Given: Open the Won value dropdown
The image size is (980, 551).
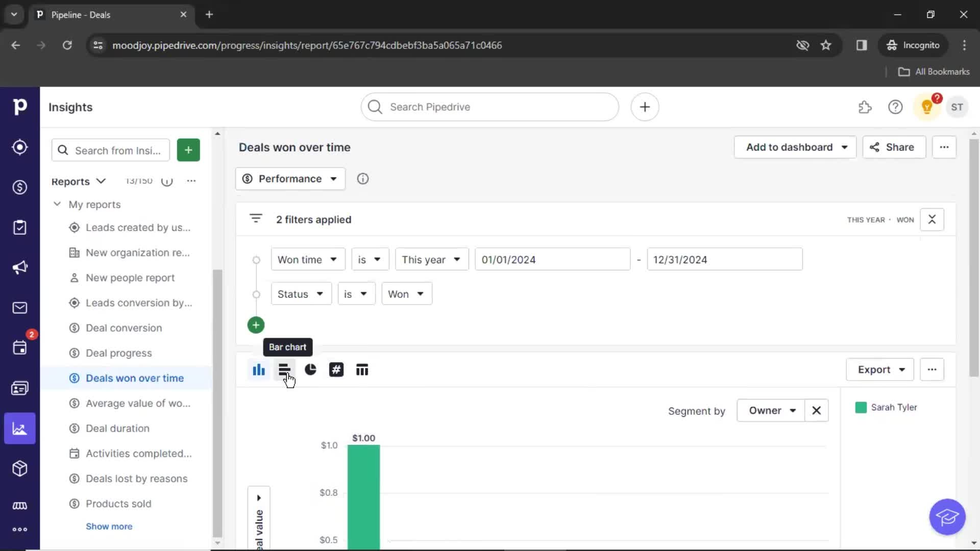Looking at the screenshot, I should [x=407, y=294].
